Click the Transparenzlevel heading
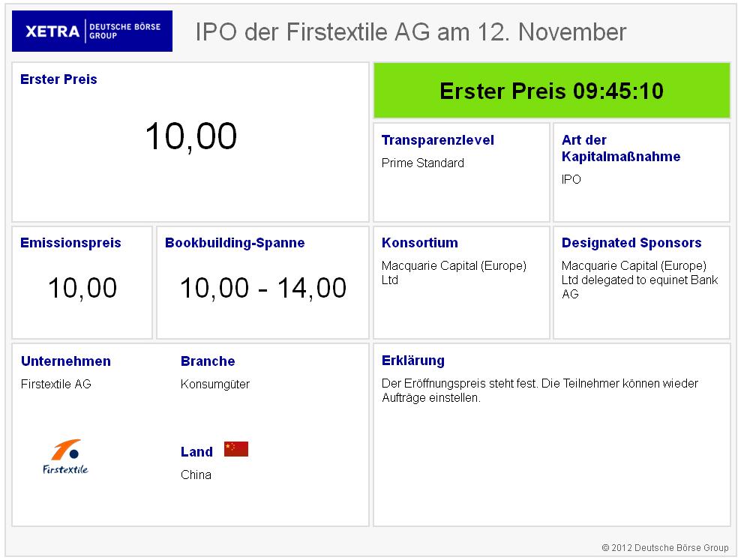Screen dimensions: 738x560 437,140
